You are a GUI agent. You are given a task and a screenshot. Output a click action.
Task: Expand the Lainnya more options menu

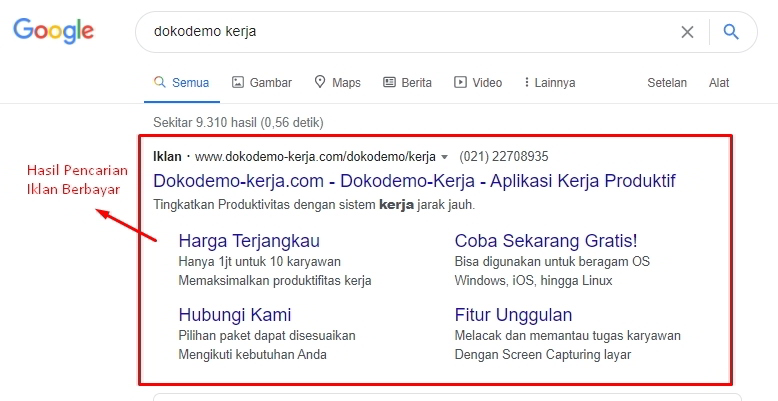(550, 82)
